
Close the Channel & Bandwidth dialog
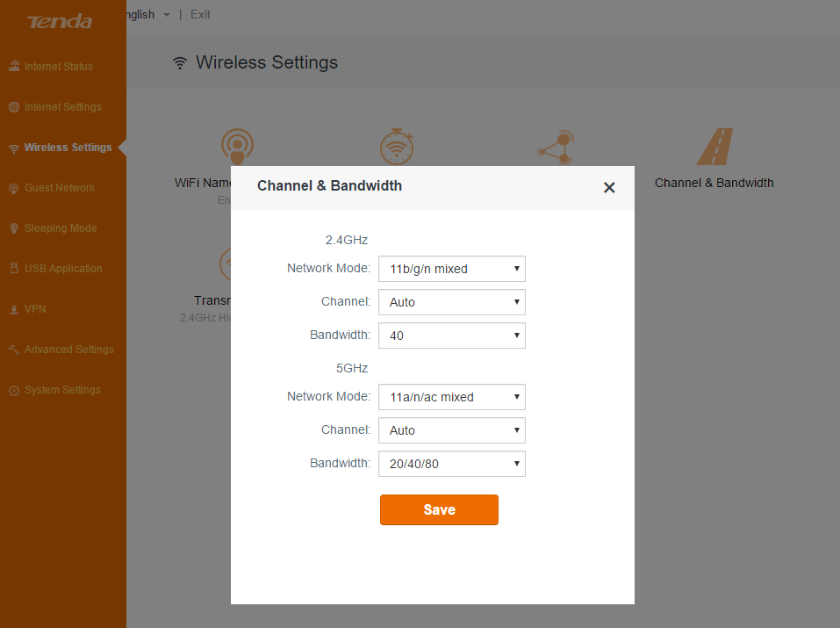tap(609, 187)
